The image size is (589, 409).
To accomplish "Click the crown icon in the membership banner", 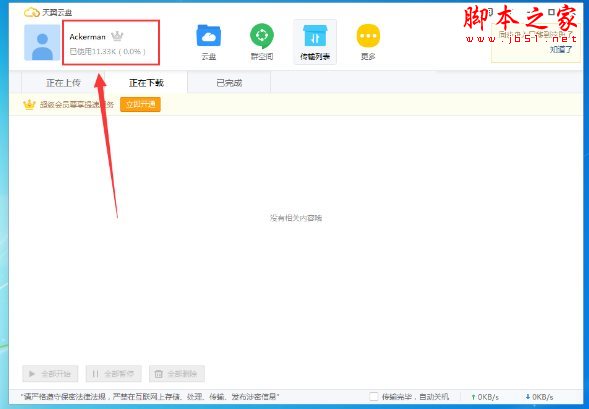I will coord(29,104).
